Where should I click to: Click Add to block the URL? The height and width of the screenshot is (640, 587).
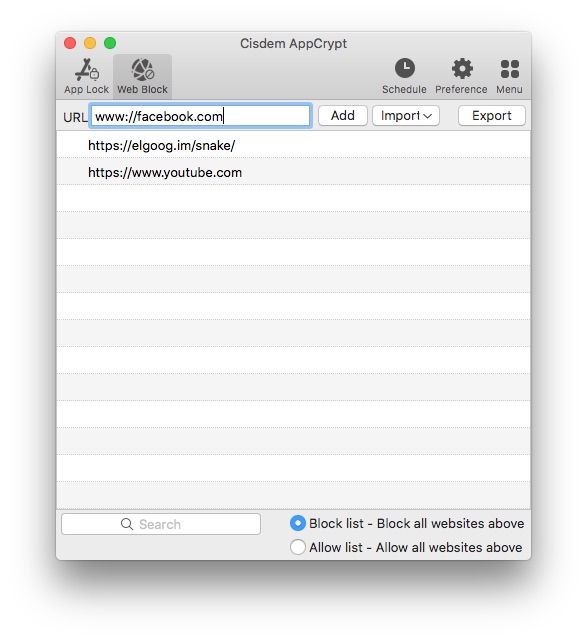(342, 116)
